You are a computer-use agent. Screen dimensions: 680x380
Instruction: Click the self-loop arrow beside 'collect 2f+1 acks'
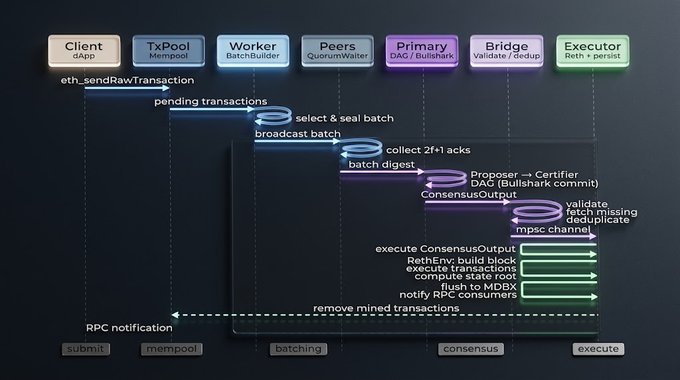point(361,148)
